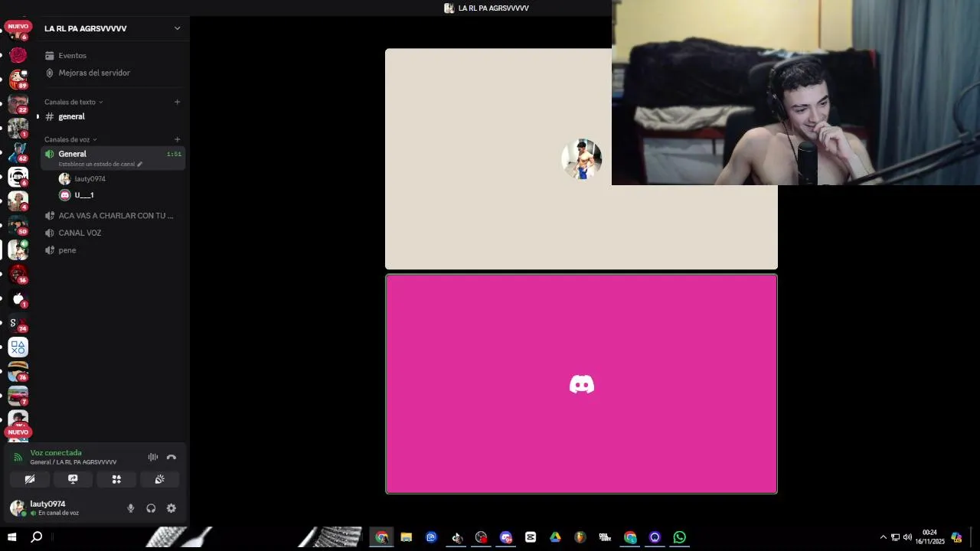Select the General voice channel
This screenshot has height=551, width=980.
point(112,158)
